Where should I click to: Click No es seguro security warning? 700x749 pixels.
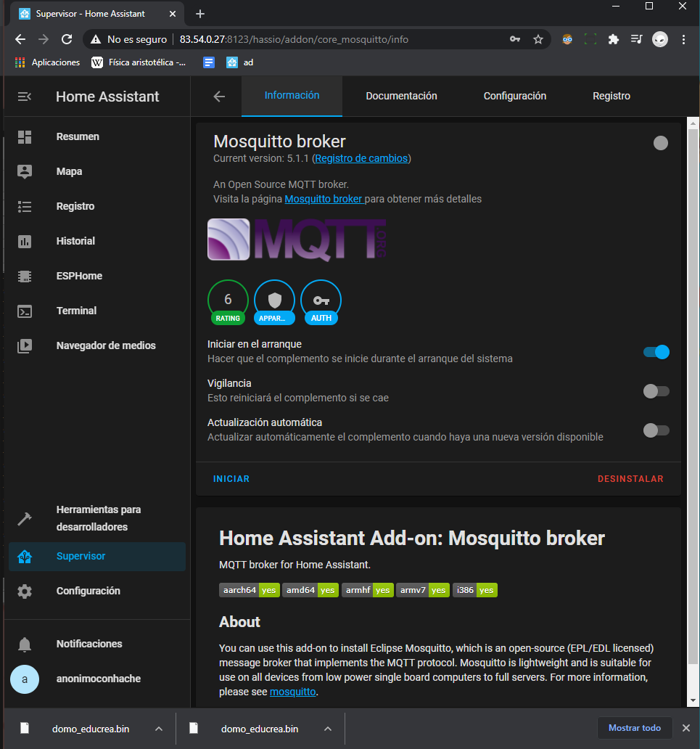click(x=129, y=39)
